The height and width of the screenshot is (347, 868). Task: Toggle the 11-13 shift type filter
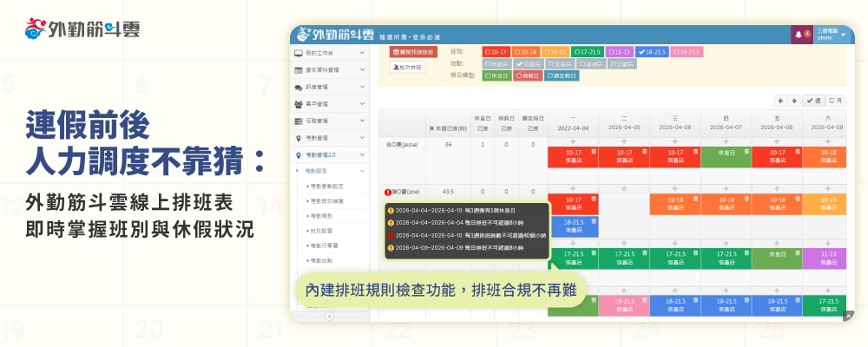[619, 51]
